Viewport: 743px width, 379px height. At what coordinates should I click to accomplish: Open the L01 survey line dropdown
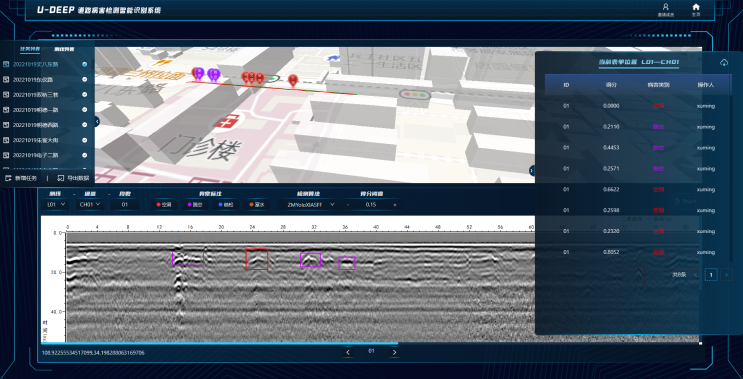click(x=55, y=205)
